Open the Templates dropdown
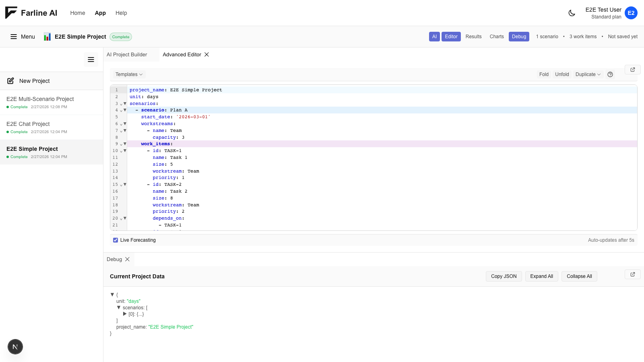Image resolution: width=644 pixels, height=362 pixels. tap(128, 74)
